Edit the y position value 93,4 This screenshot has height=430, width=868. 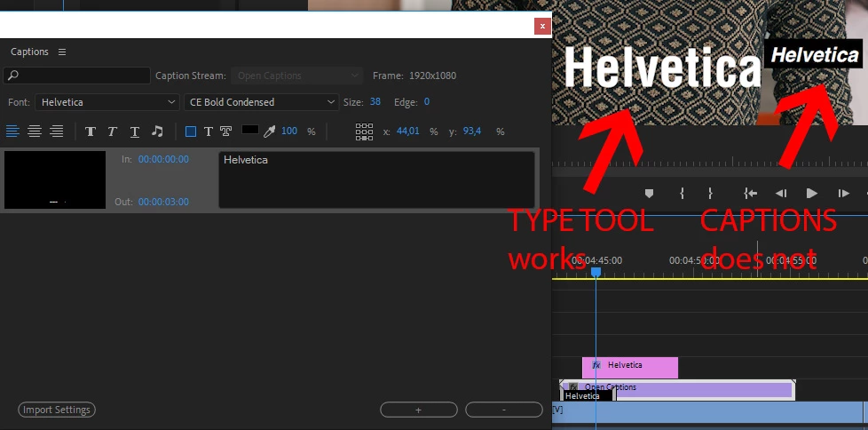[472, 131]
